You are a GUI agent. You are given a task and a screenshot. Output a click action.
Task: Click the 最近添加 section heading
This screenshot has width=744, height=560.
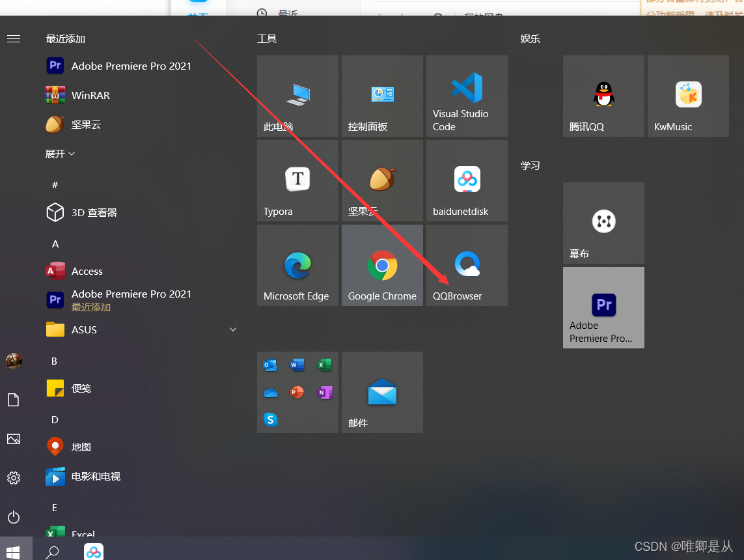pos(66,38)
